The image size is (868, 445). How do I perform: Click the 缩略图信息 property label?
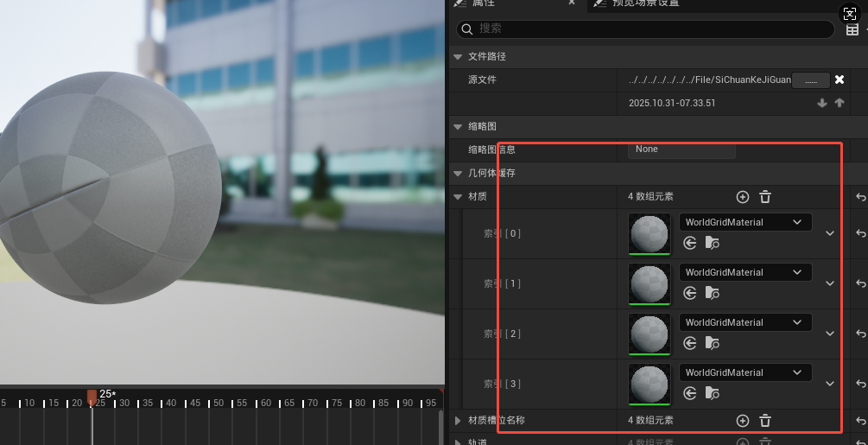pos(491,150)
